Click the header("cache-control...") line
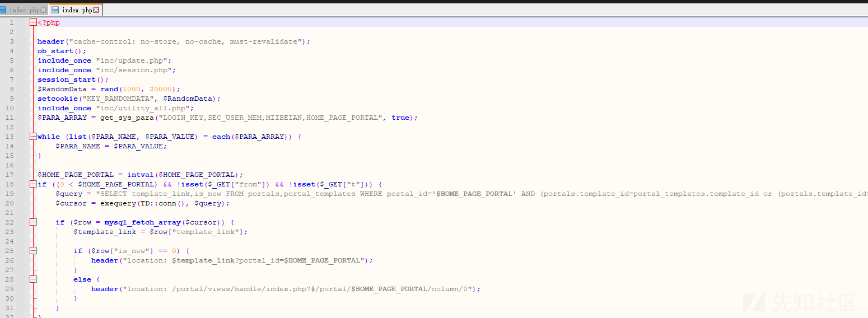868x318 pixels. pos(174,41)
